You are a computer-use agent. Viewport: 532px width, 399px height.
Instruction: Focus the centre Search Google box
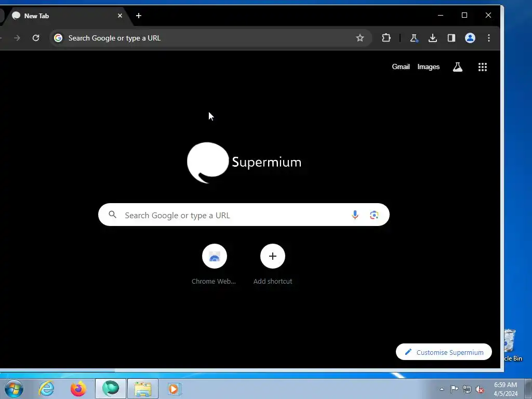pos(244,215)
